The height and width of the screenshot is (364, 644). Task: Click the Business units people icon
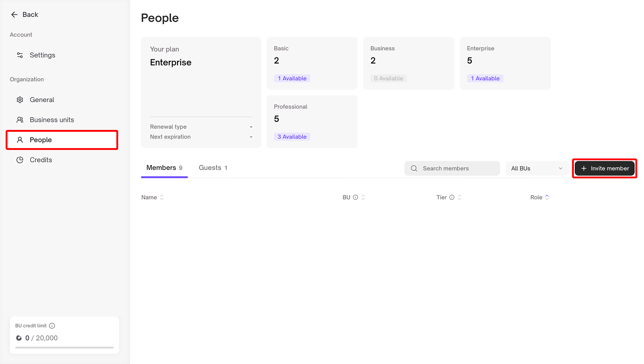point(20,120)
